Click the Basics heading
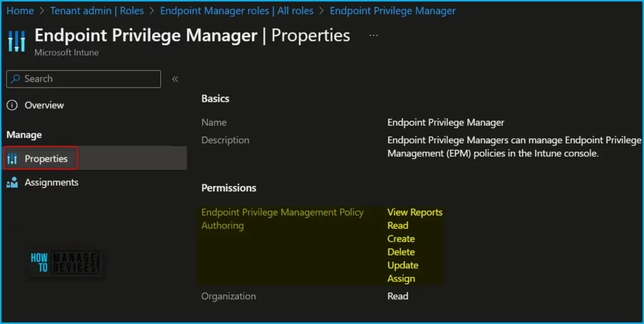Viewport: 644px width, 324px height. click(x=215, y=99)
